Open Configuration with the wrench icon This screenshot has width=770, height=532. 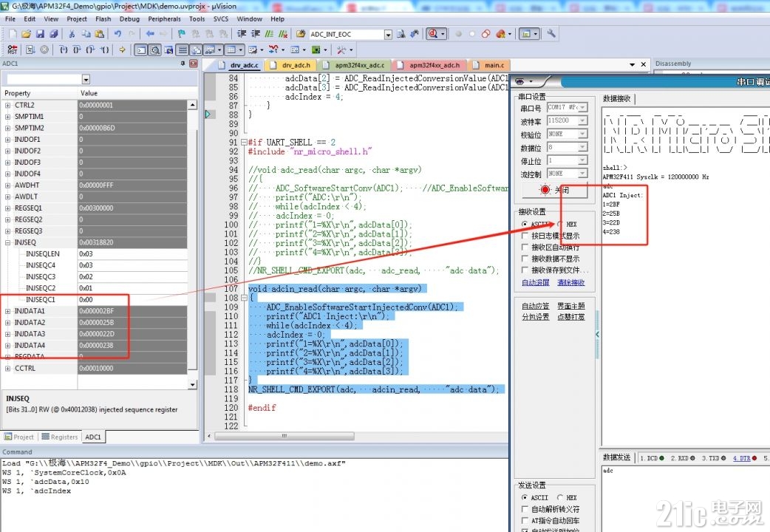pos(551,34)
